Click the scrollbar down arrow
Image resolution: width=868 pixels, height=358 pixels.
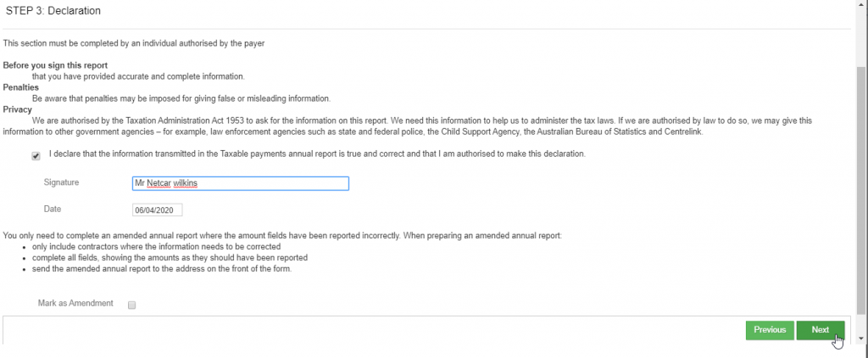(x=861, y=338)
